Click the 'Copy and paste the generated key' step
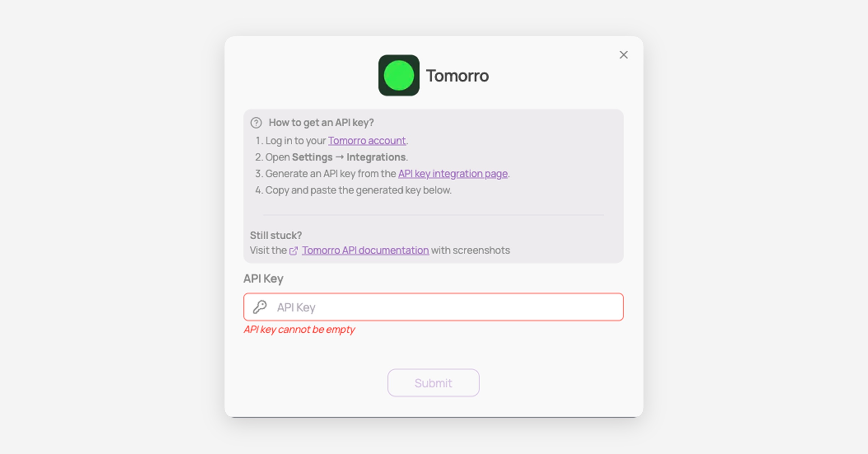The height and width of the screenshot is (454, 868). click(x=353, y=190)
